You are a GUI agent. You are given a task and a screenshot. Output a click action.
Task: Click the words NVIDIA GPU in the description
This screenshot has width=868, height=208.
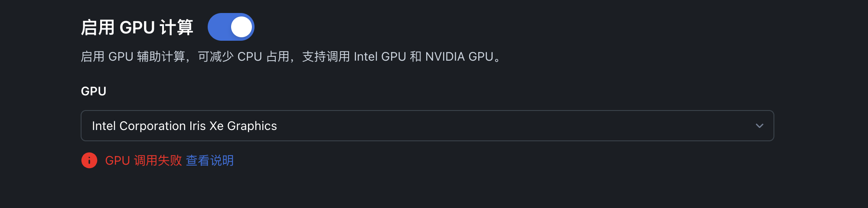tap(459, 57)
